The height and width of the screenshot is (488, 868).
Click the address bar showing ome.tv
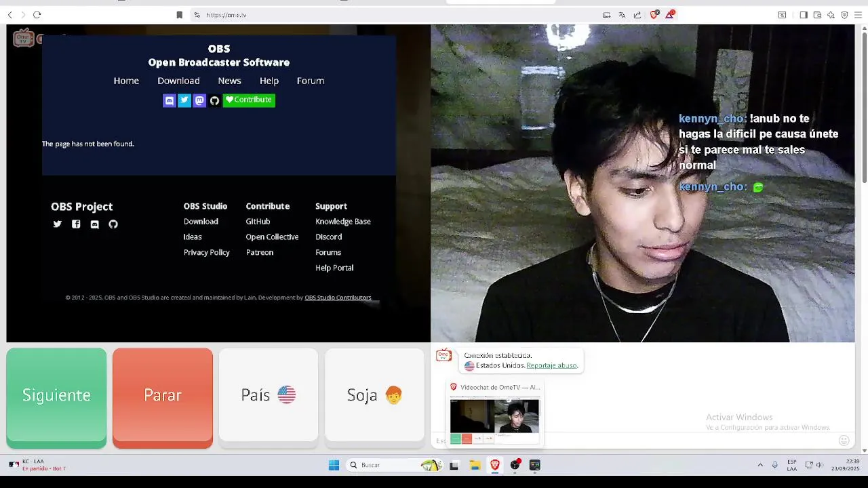(393, 15)
